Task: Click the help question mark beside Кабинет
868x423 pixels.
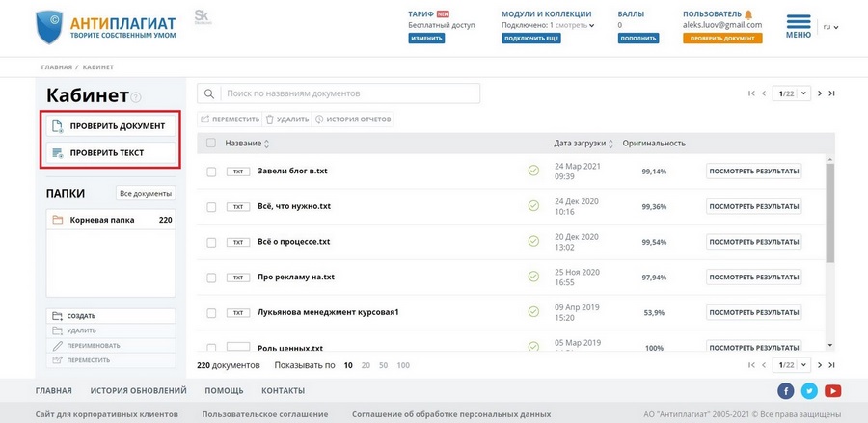Action: [x=136, y=97]
